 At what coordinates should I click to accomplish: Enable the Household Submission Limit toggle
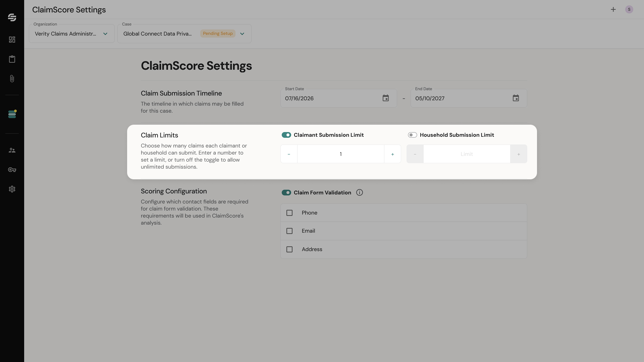412,135
